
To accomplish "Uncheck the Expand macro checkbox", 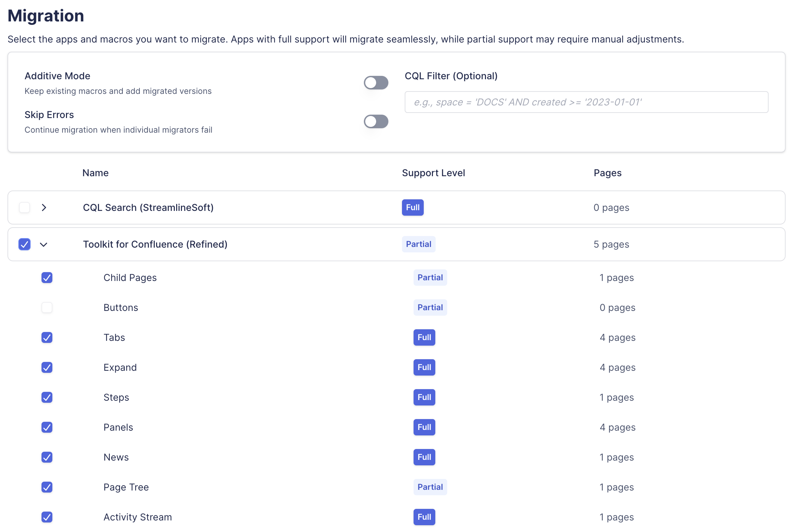I will tap(47, 367).
